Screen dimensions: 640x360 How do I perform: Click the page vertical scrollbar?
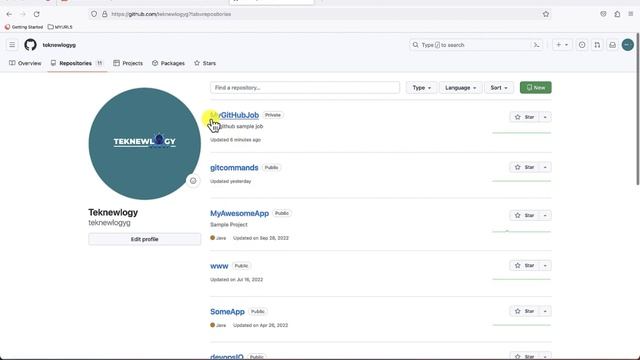pyautogui.click(x=637, y=110)
